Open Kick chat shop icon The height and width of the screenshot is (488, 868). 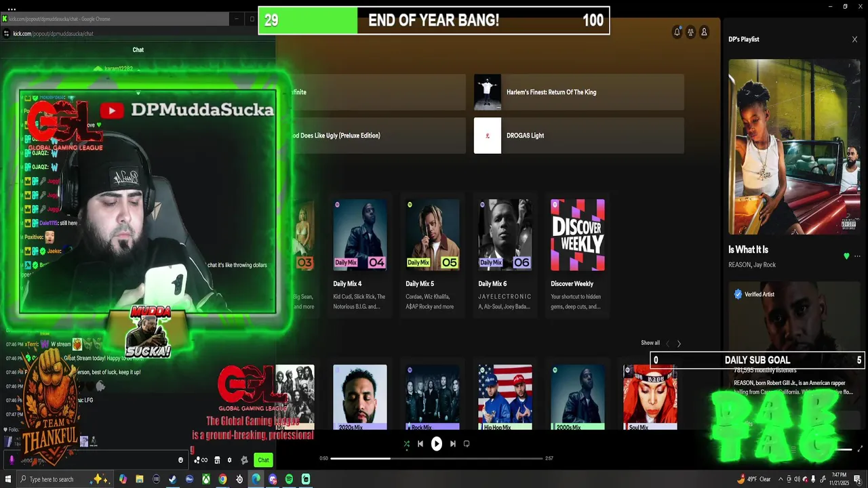[217, 460]
